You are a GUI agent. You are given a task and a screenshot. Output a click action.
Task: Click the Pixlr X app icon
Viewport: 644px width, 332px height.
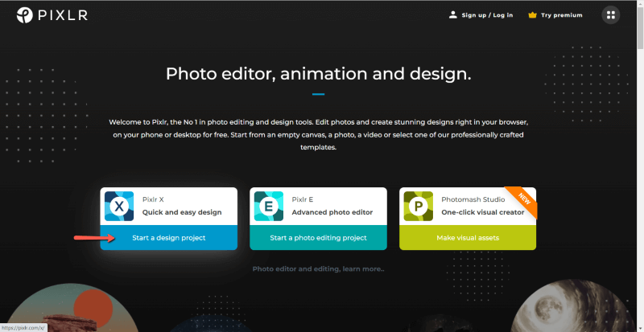119,207
